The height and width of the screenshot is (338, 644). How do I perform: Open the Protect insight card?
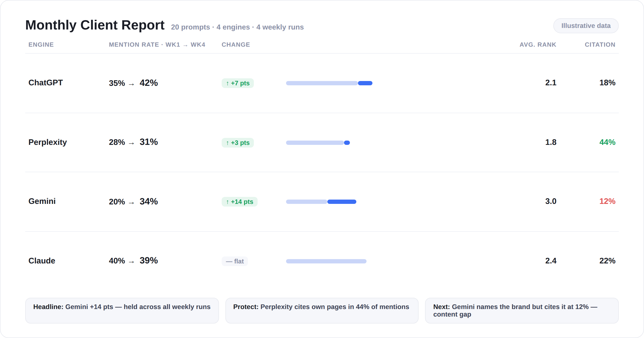coord(322,311)
